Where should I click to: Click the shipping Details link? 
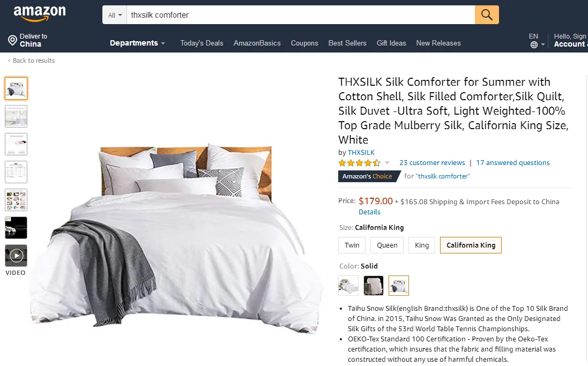coord(369,212)
